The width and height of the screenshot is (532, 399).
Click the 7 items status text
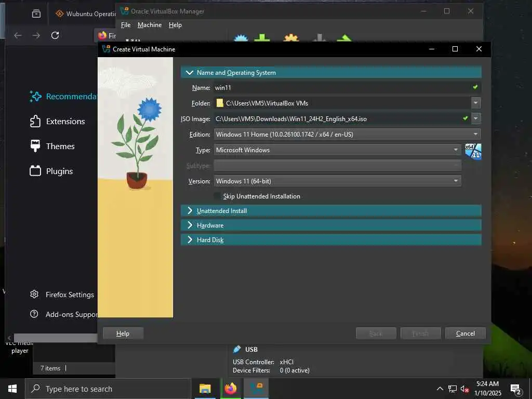(x=50, y=368)
